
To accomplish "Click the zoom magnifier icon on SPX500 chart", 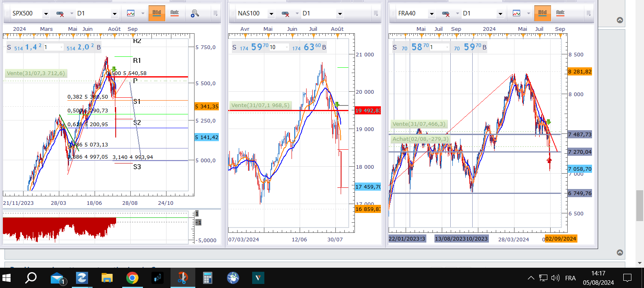I will 195,13.
